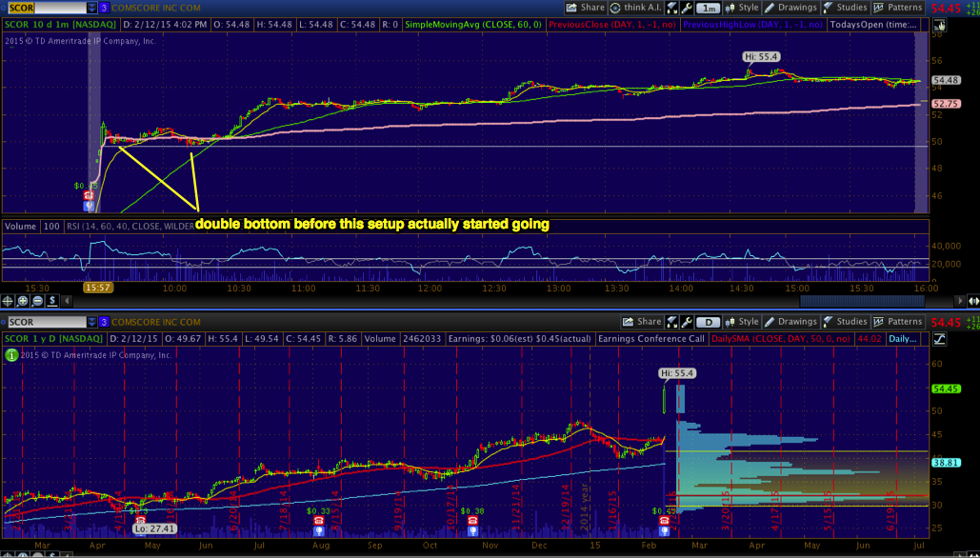Click the blue link number 3 on lower chart
980x558 pixels.
(104, 322)
